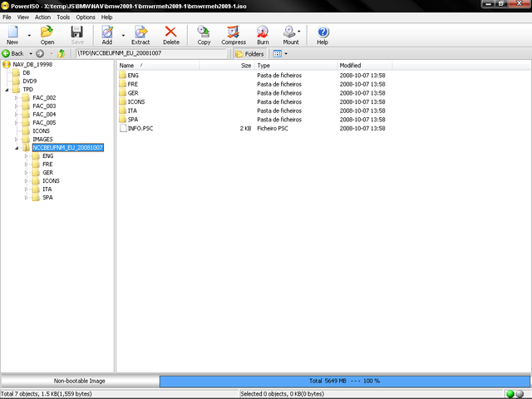This screenshot has width=532, height=399.
Task: Open the File menu
Action: coord(7,17)
